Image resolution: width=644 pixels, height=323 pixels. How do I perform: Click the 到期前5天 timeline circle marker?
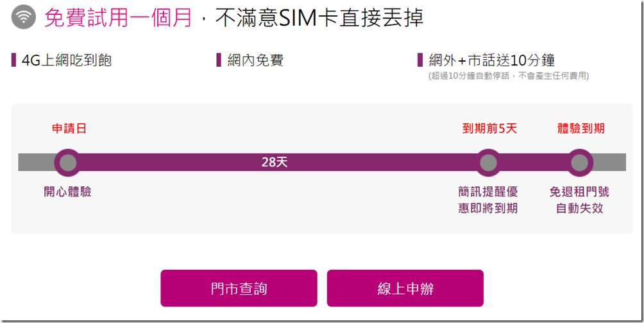(x=489, y=162)
